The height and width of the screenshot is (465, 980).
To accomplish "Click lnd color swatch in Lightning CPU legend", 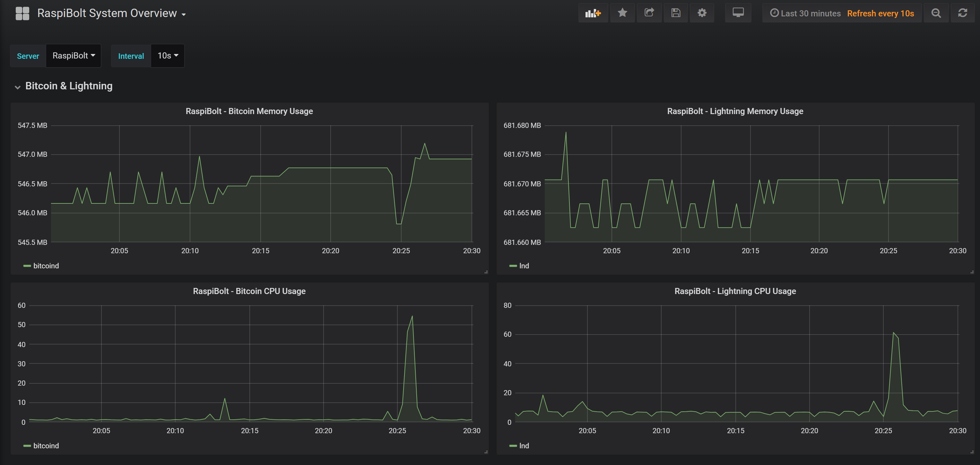I will 513,446.
